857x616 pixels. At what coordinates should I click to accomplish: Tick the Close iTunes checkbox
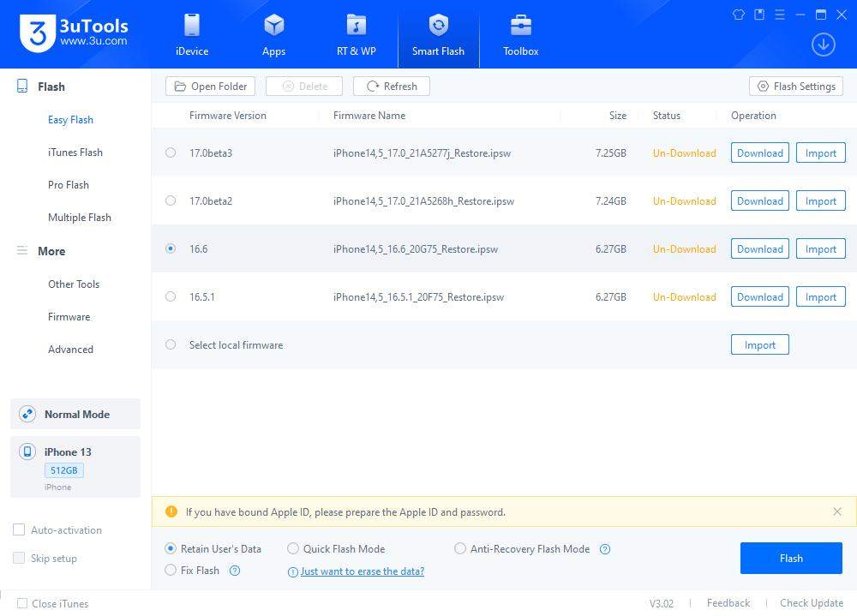tap(22, 603)
